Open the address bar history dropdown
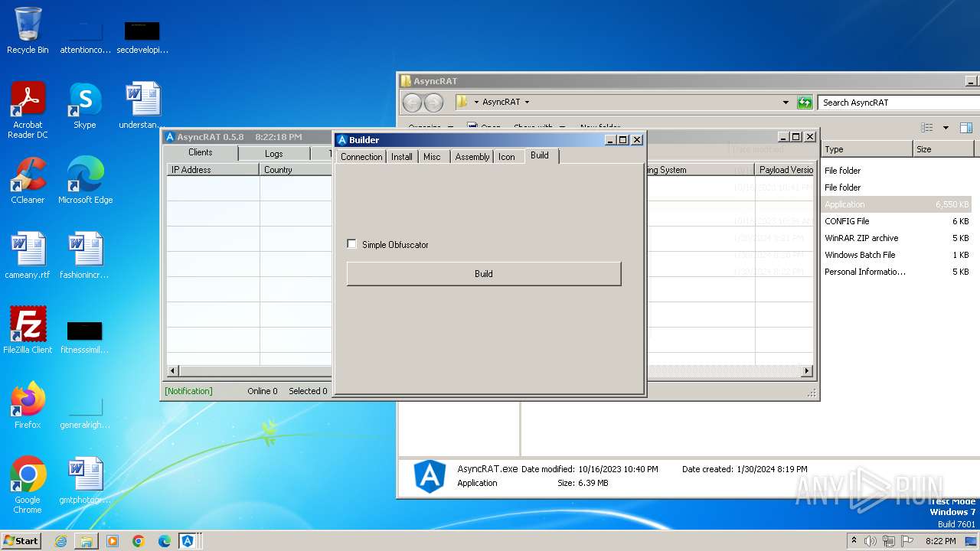Image resolution: width=980 pixels, height=551 pixels. pyautogui.click(x=786, y=102)
